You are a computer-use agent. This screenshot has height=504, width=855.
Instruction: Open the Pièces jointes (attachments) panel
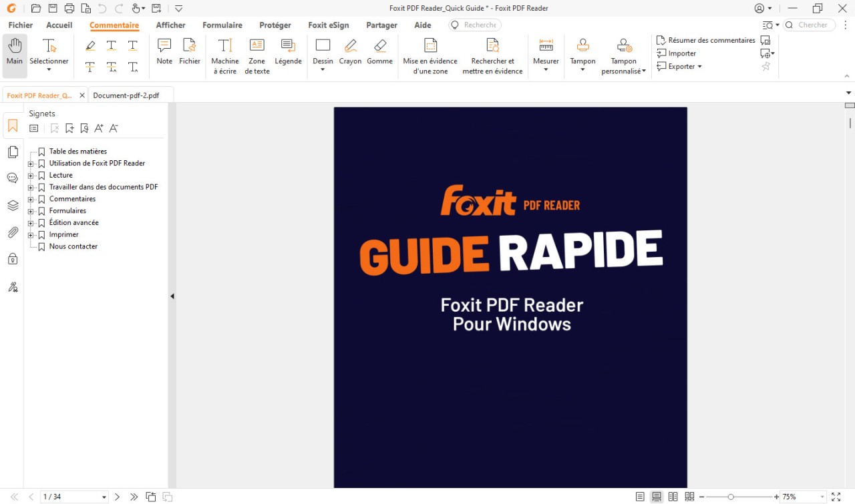[x=12, y=232]
